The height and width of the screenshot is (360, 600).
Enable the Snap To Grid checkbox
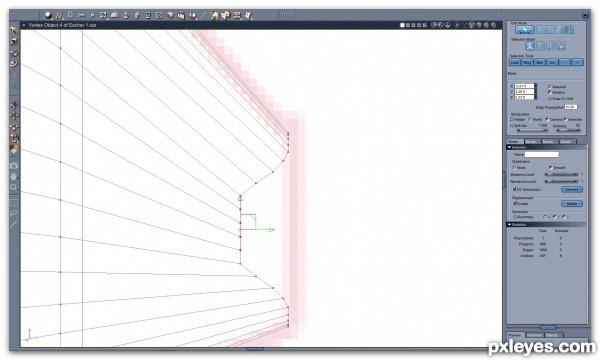(550, 98)
